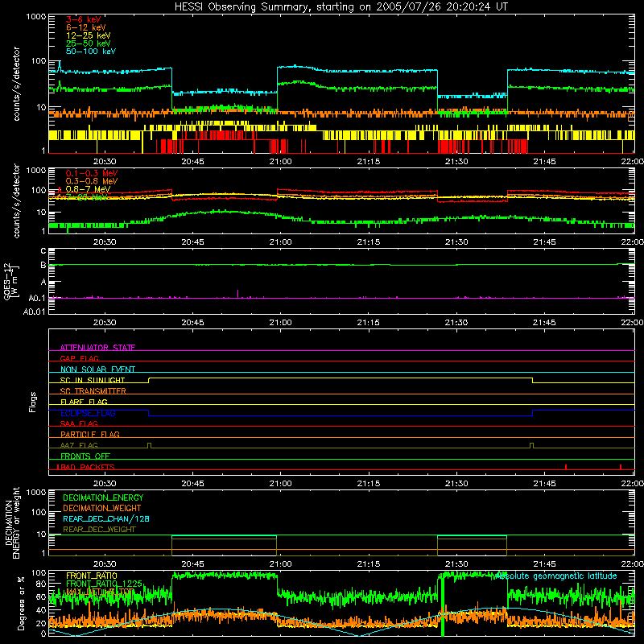Click the HESSI Observing Summary title
The width and height of the screenshot is (644, 644).
click(x=341, y=6)
